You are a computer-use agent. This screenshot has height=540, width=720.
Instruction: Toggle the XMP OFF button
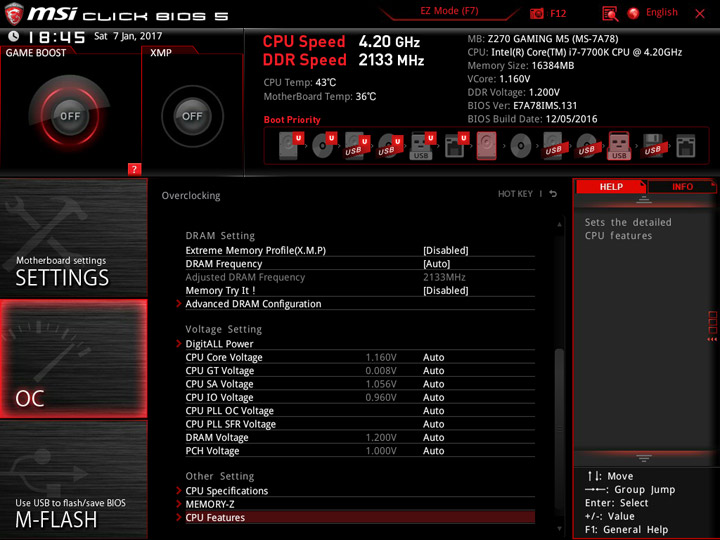(x=192, y=116)
